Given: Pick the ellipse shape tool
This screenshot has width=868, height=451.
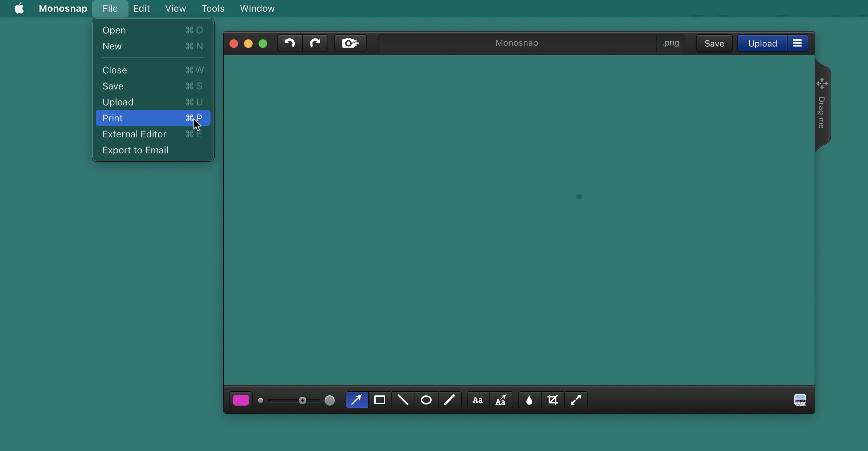Looking at the screenshot, I should [426, 400].
